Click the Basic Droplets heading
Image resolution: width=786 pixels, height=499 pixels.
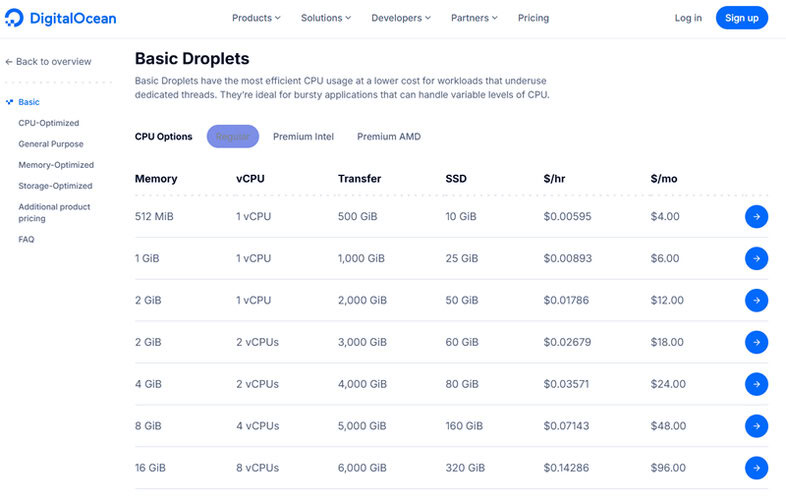coord(192,59)
